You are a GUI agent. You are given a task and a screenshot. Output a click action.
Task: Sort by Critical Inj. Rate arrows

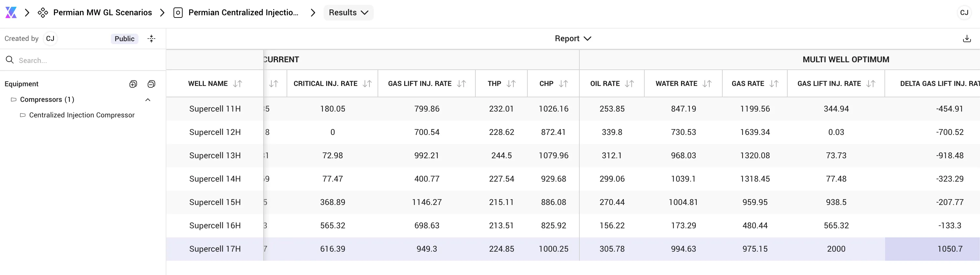(x=367, y=84)
